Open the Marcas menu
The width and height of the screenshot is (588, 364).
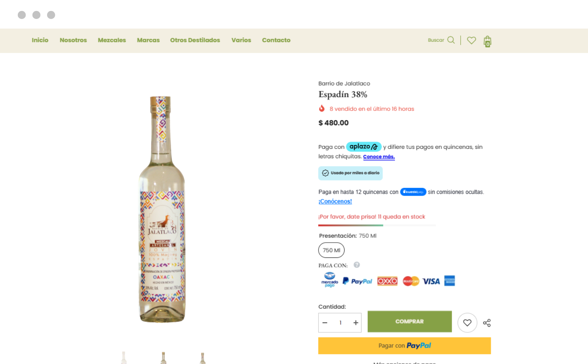148,40
